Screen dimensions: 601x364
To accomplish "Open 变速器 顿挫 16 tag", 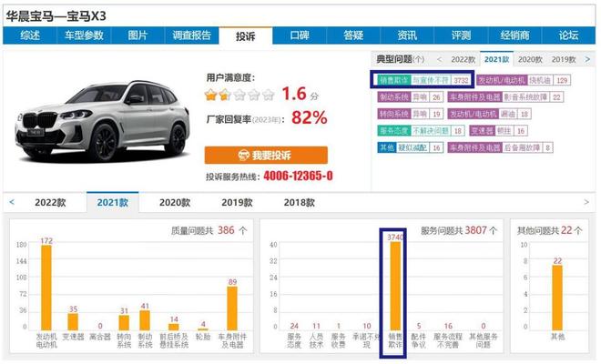I will click(498, 131).
